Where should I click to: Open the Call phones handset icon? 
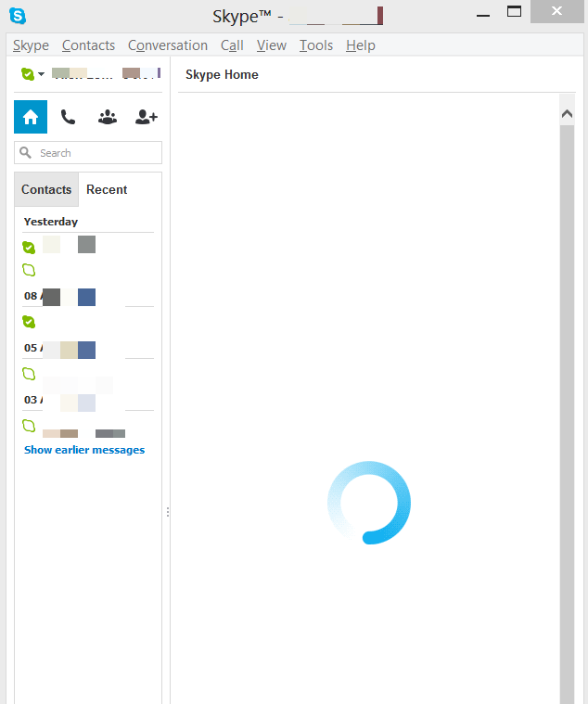point(69,117)
